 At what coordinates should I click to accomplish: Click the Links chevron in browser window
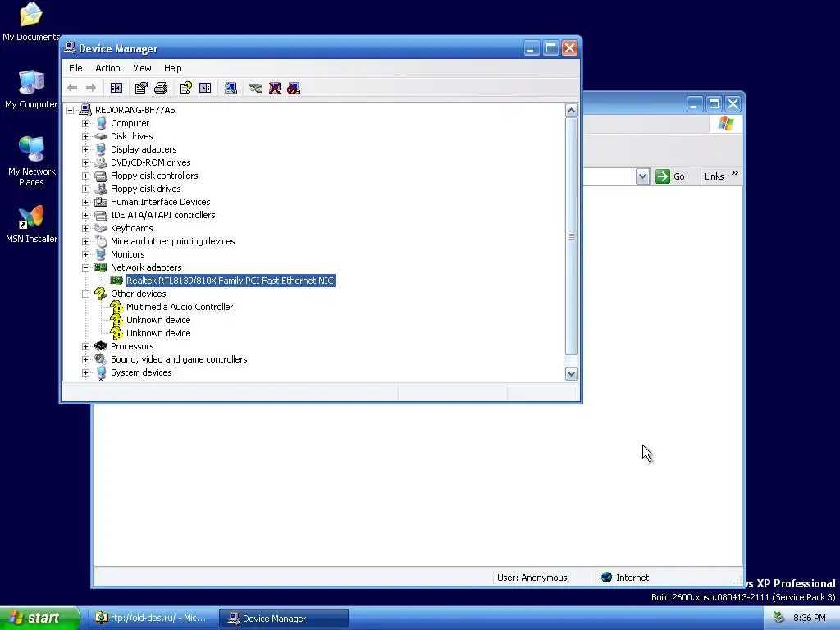click(x=735, y=172)
